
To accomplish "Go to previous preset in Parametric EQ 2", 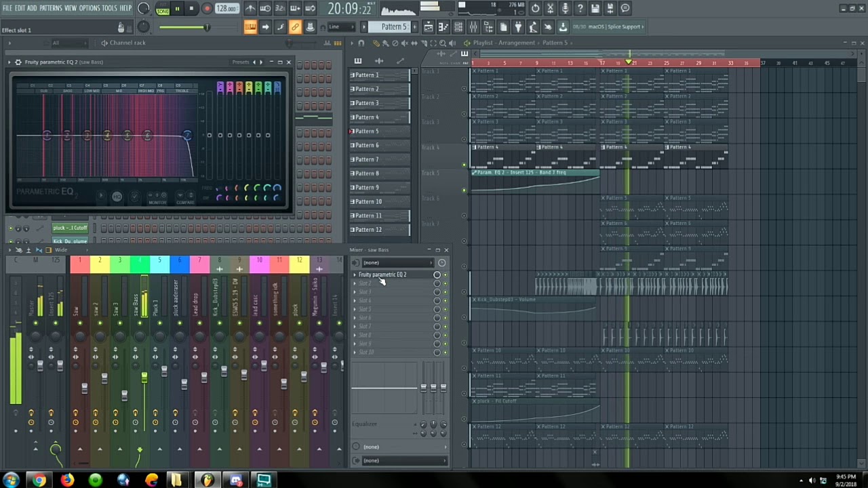I will pyautogui.click(x=254, y=62).
